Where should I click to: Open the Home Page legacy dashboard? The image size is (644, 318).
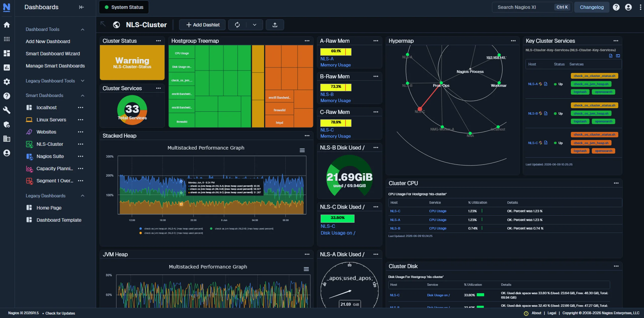point(49,208)
